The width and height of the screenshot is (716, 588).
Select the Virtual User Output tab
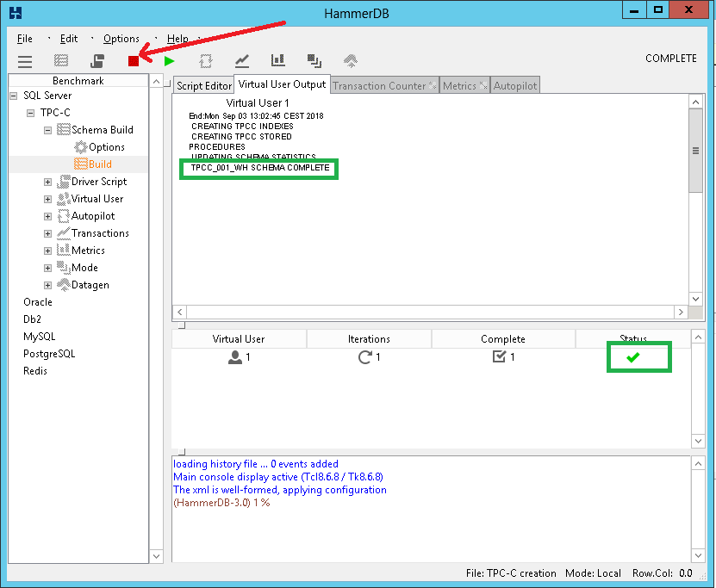click(283, 84)
